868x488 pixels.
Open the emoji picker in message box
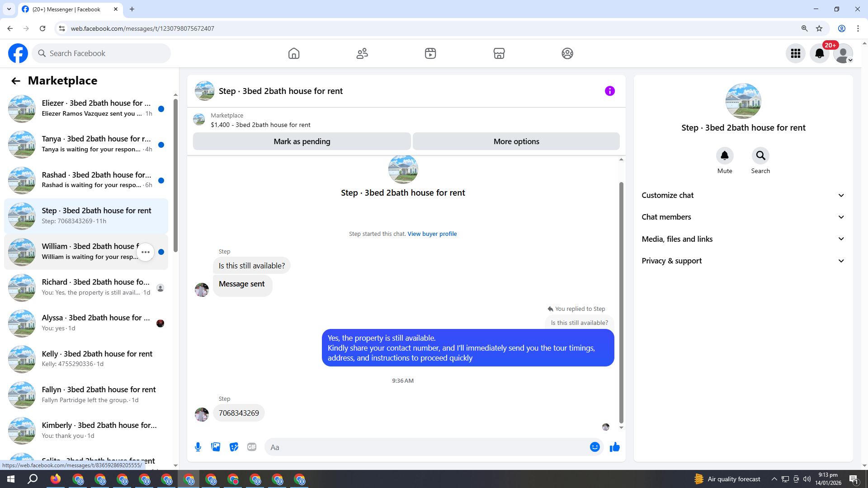[594, 447]
